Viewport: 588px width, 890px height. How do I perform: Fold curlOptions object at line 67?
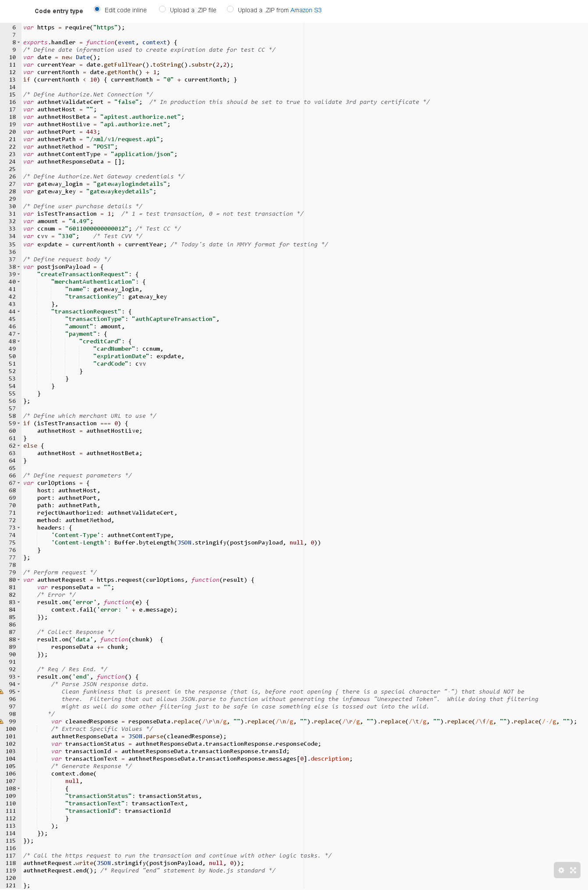[18, 483]
